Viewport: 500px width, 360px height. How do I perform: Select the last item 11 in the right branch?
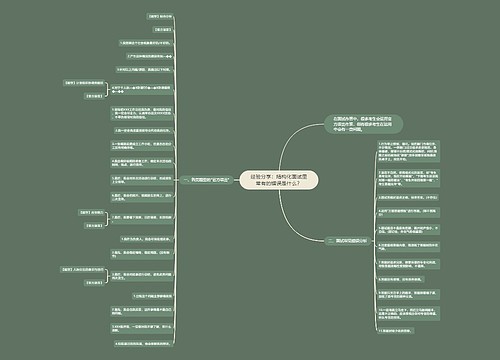(x=396, y=331)
